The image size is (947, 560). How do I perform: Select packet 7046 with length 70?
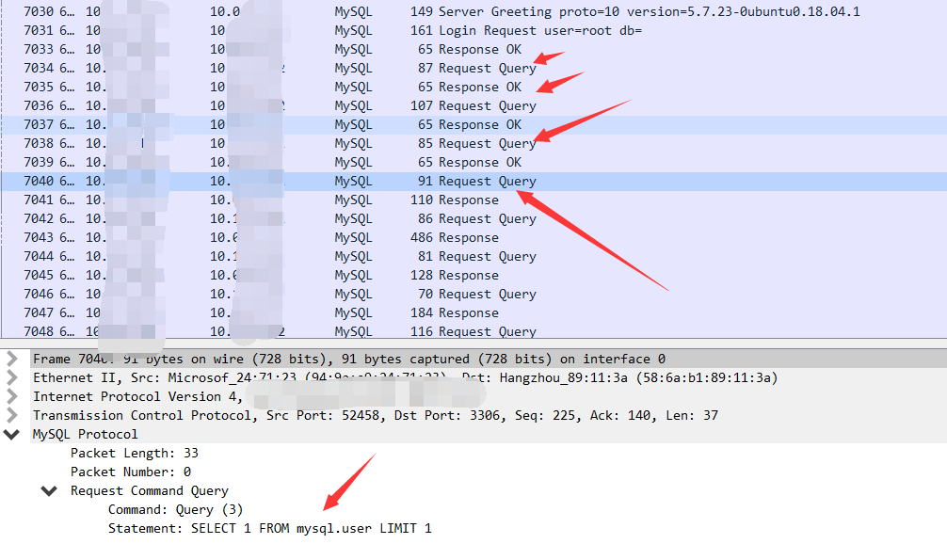coord(473,295)
